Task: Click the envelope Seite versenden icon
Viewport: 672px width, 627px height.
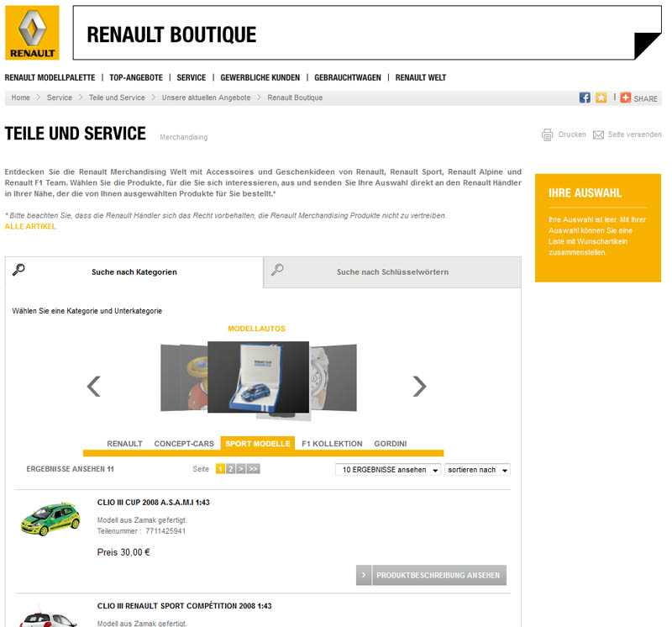Action: [598, 134]
